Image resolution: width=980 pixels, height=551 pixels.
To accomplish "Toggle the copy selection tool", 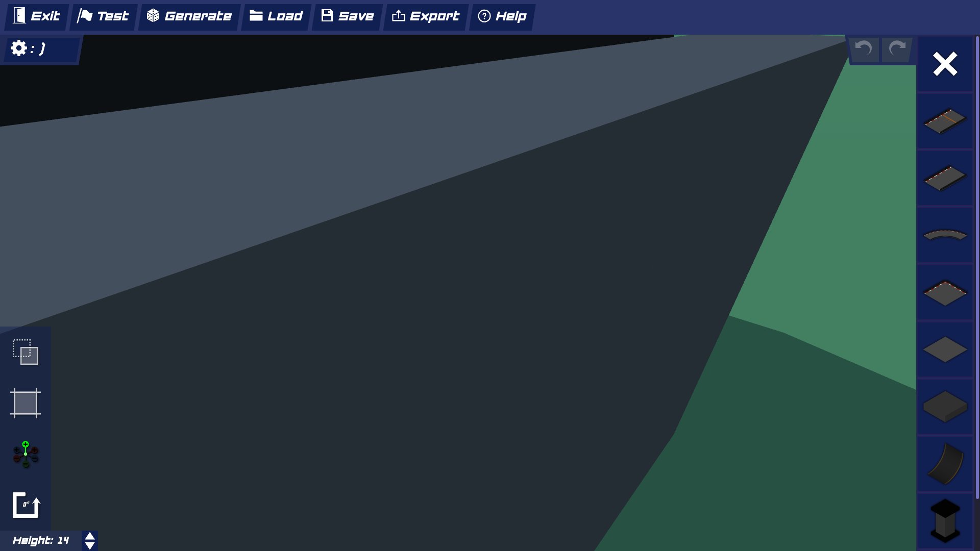I will pyautogui.click(x=26, y=352).
